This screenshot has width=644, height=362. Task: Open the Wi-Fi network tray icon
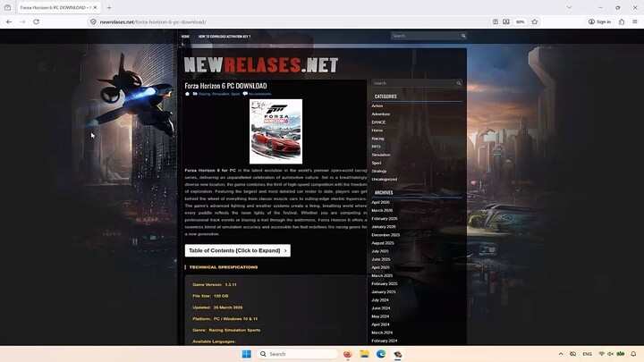pos(602,354)
